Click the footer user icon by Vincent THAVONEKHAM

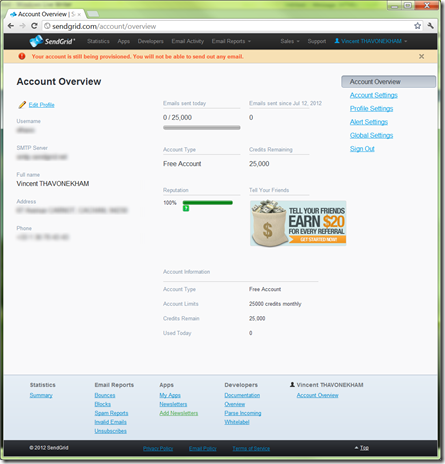(x=292, y=385)
